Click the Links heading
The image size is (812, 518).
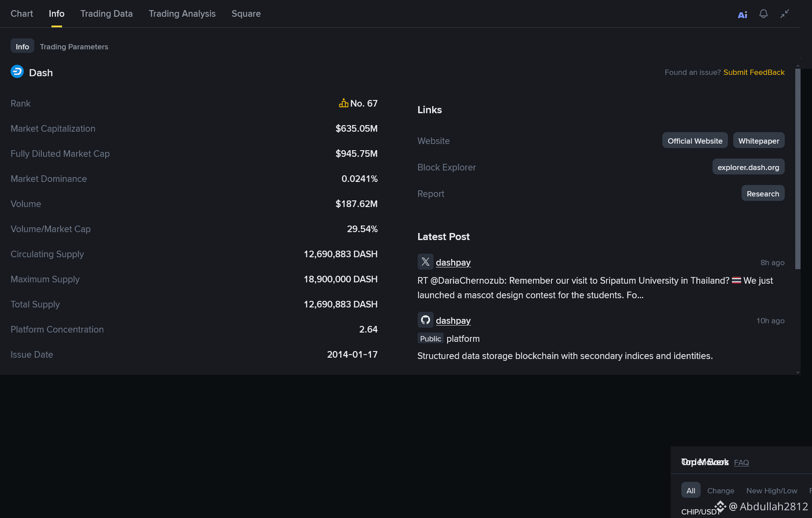(430, 110)
